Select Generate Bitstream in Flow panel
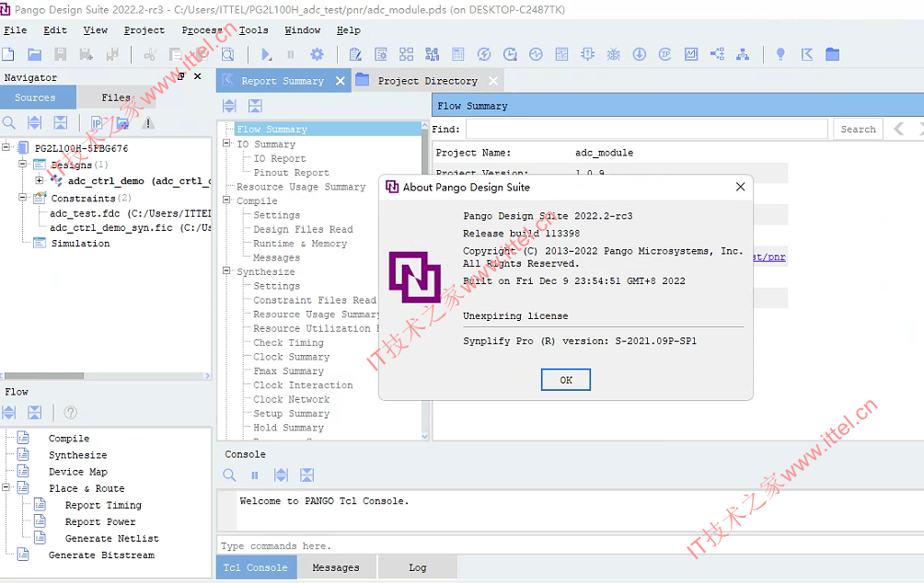This screenshot has width=924, height=583. pos(101,555)
